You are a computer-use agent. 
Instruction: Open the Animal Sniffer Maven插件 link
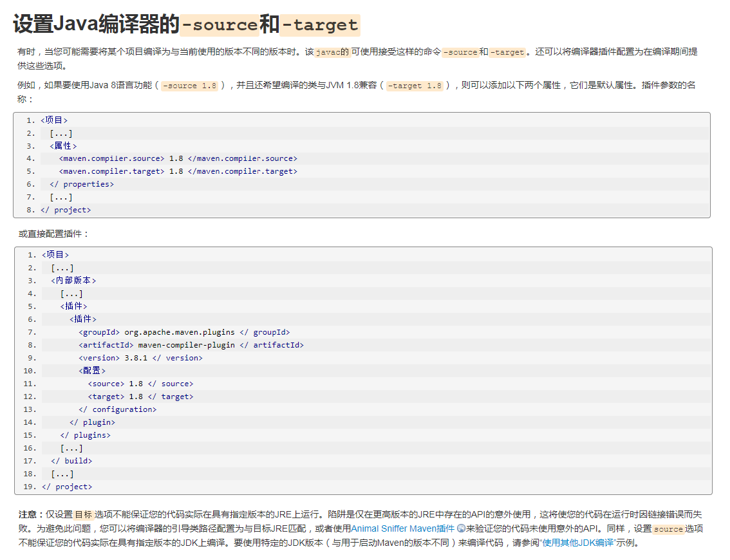(x=403, y=528)
